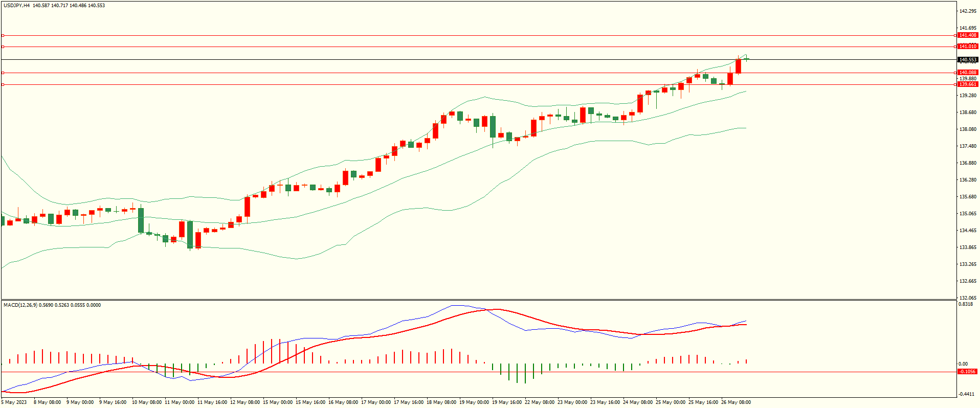This screenshot has height=408, width=980.
Task: Grab the left handle of the 139.661 line
Action: coord(3,84)
